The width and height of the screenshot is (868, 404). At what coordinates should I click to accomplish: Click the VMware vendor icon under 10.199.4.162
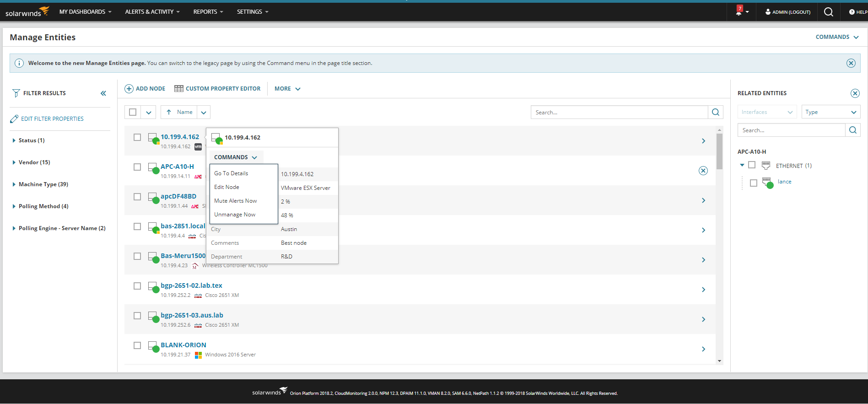(x=198, y=147)
